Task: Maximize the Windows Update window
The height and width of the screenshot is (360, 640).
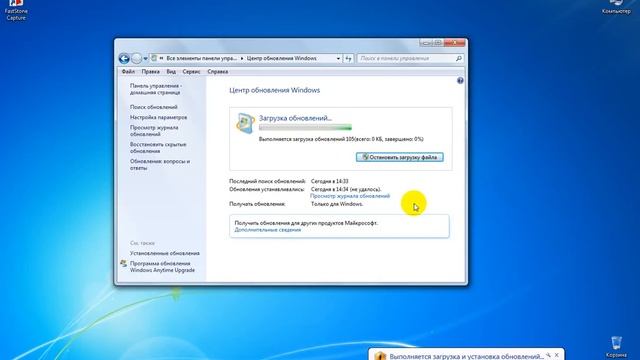Action: tap(438, 42)
